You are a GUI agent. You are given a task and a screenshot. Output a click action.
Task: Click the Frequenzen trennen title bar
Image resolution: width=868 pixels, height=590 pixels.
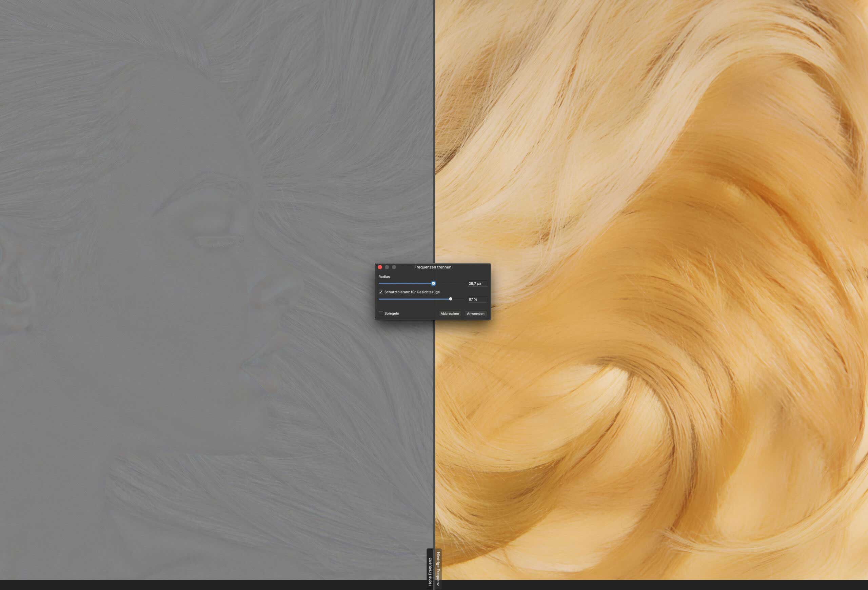point(433,267)
